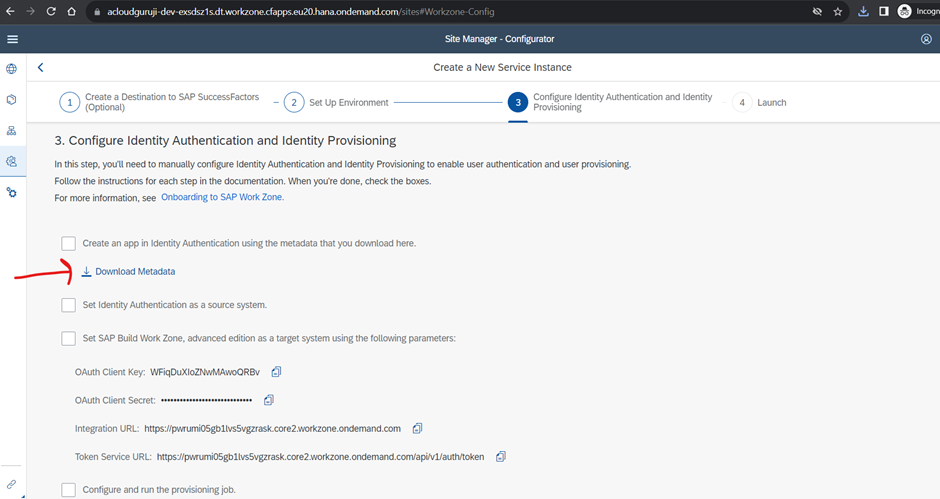Tick 'Set SAP Build Work Zone' target checkbox

[68, 338]
